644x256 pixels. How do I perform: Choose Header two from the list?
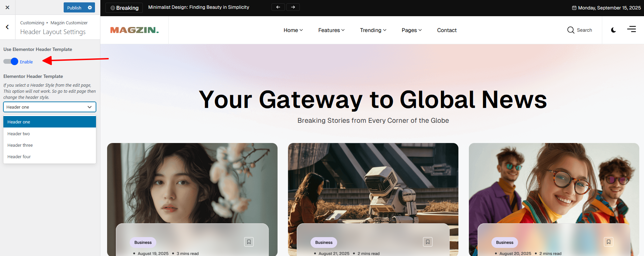tap(50, 134)
